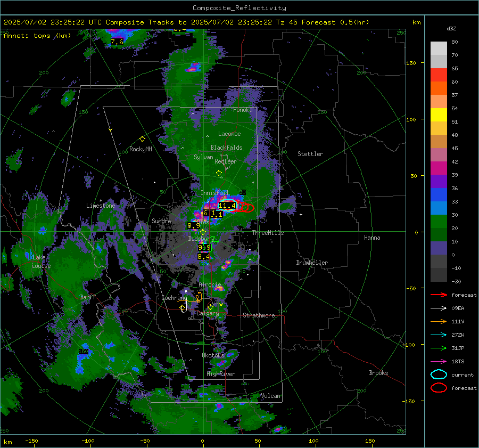This screenshot has width=479, height=448.
Task: Click the Innisfail city label
Action: click(x=214, y=193)
